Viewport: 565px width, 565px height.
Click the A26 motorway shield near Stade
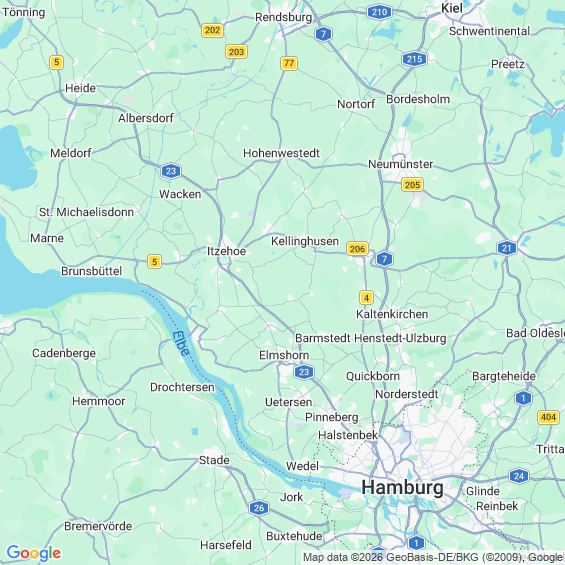click(x=259, y=508)
